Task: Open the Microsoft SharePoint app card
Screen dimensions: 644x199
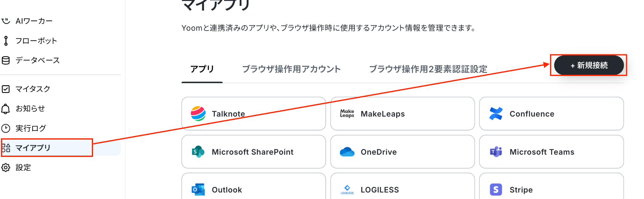Action: click(253, 152)
